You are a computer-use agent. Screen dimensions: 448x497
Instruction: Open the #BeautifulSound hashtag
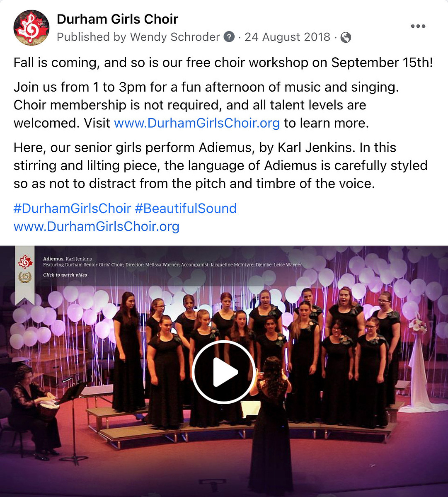click(186, 208)
